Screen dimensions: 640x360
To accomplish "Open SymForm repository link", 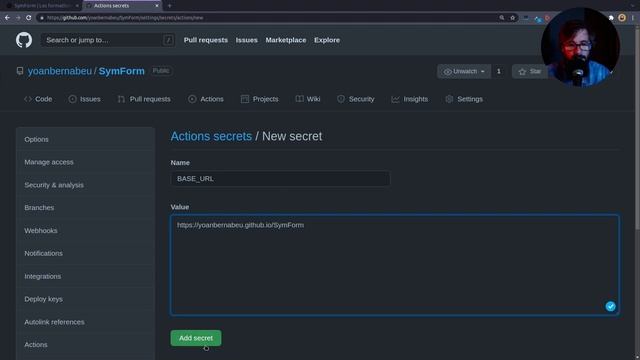I will point(122,71).
